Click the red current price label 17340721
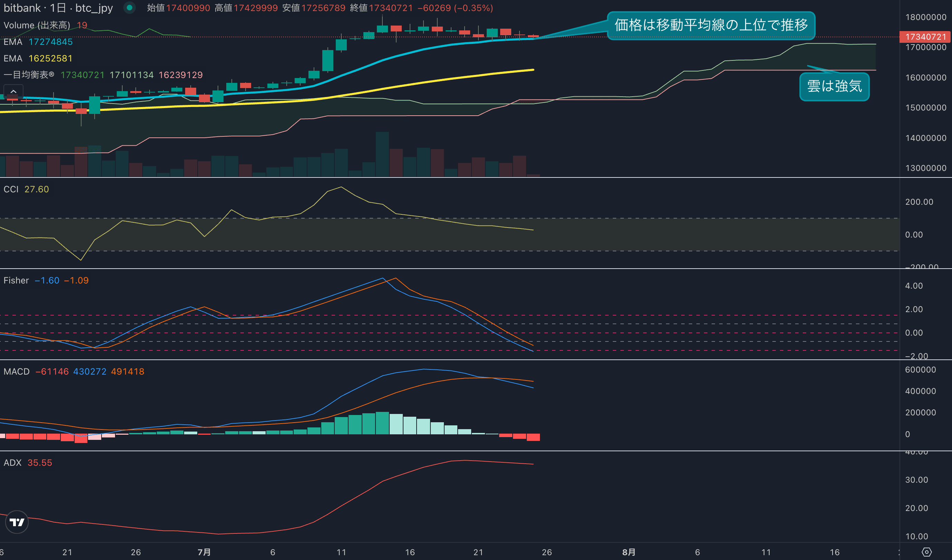This screenshot has width=952, height=560. tap(925, 37)
